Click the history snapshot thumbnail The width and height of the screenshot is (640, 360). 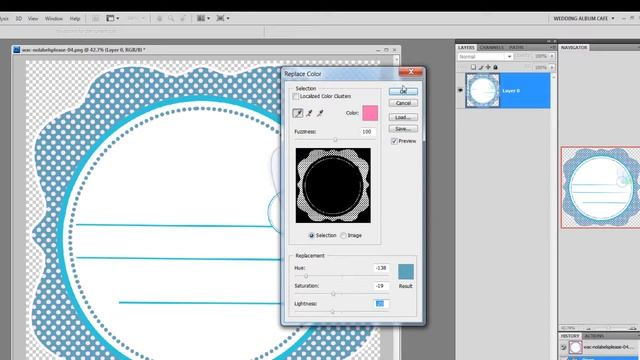pyautogui.click(x=576, y=347)
